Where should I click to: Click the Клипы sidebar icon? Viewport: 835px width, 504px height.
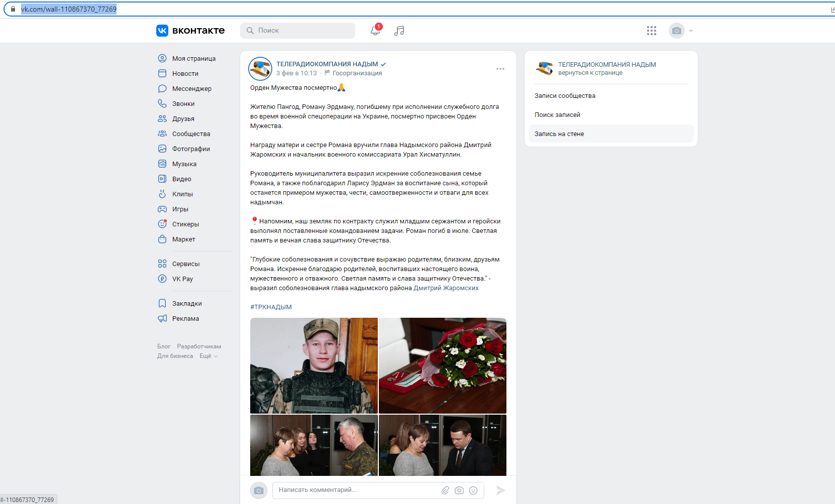pyautogui.click(x=162, y=194)
